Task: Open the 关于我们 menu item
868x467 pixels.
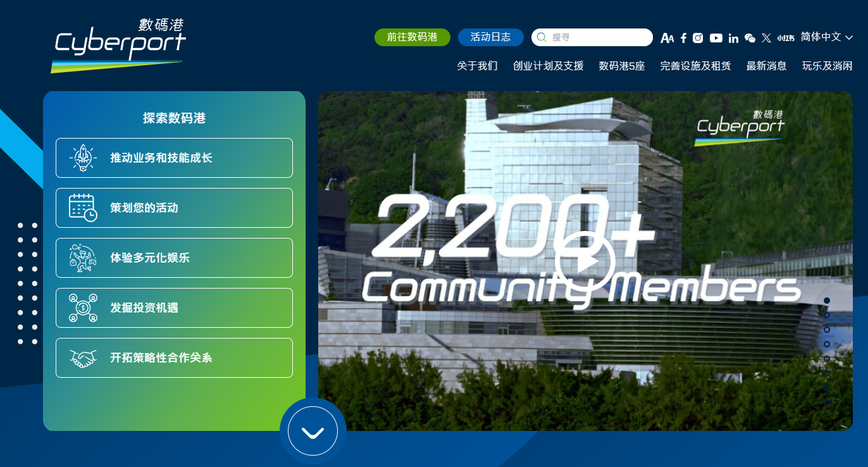Action: coord(477,66)
